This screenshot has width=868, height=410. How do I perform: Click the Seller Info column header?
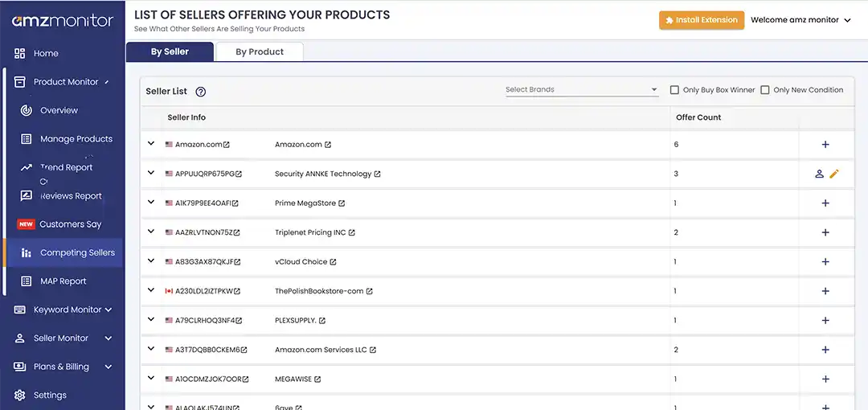tap(186, 117)
